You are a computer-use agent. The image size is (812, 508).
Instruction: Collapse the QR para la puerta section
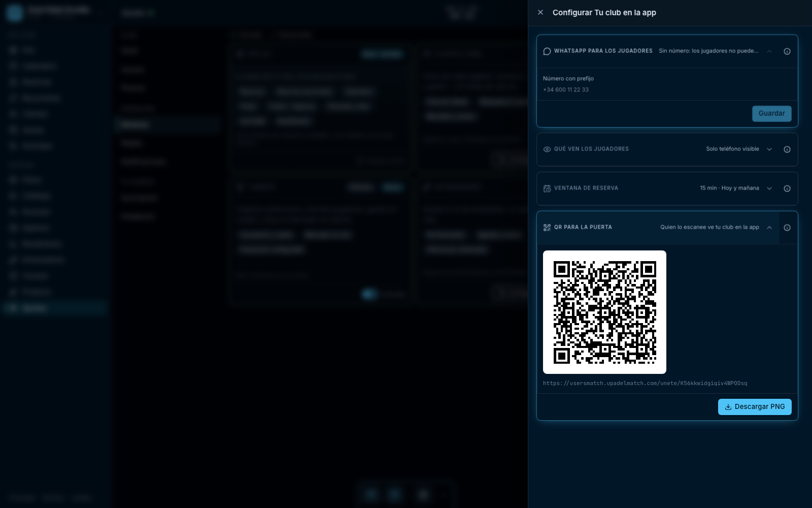[769, 228]
